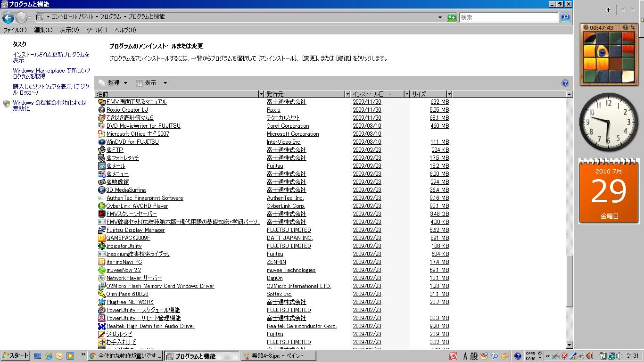Viewport: 644px width, 362px height.
Task: Click the vertical scrollbar thumb of program list
Action: click(x=570, y=281)
